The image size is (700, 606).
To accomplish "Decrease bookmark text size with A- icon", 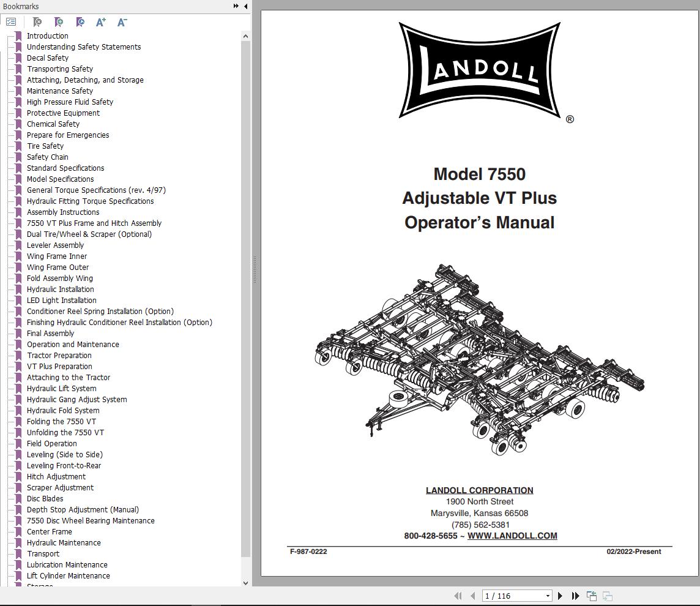I will (x=121, y=22).
